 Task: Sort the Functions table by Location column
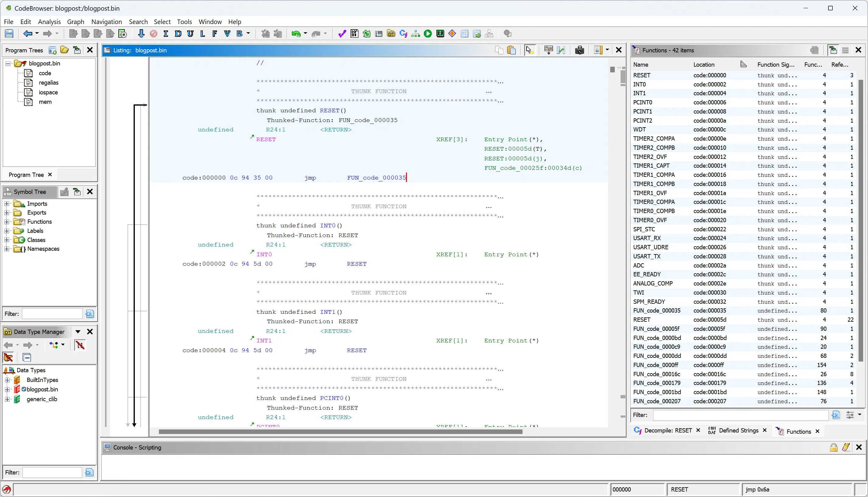tap(704, 65)
